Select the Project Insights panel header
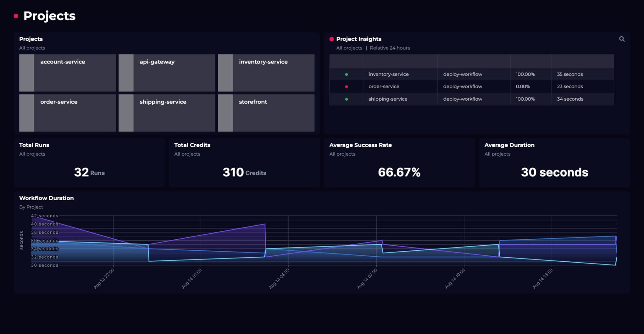 click(359, 39)
